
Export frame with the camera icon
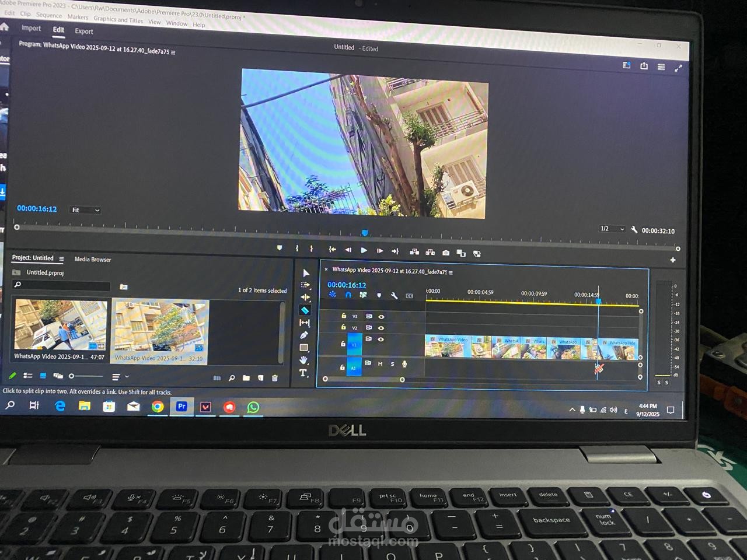pyautogui.click(x=446, y=253)
